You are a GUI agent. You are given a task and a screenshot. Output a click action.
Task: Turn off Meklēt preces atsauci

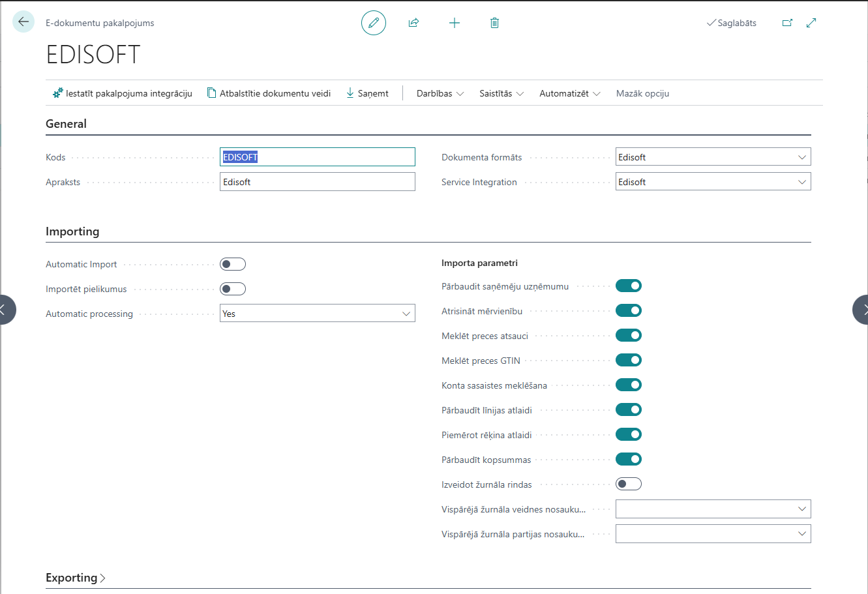click(629, 335)
